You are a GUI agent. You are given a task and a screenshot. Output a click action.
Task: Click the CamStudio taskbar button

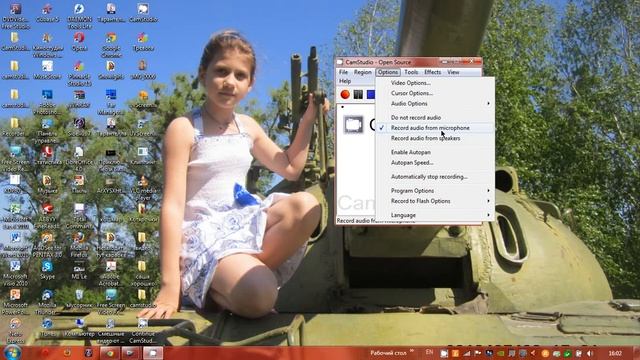pyautogui.click(x=153, y=353)
